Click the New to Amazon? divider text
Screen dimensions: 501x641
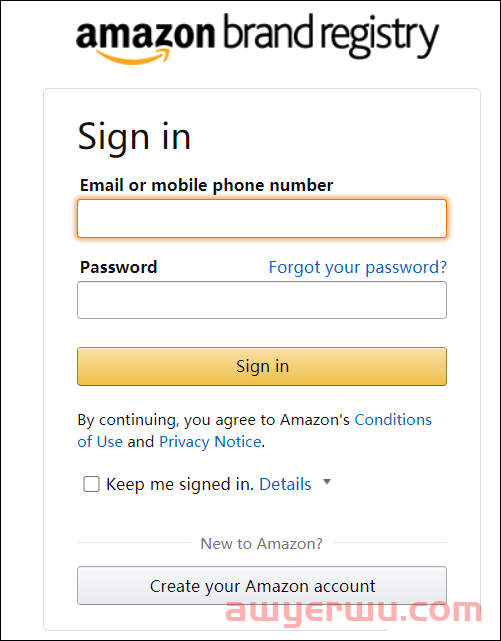pyautogui.click(x=262, y=544)
